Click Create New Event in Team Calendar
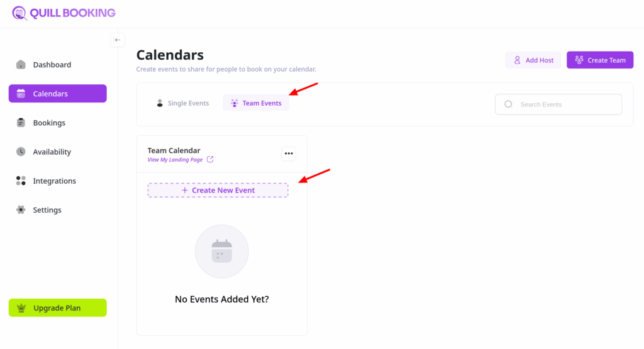 pos(218,190)
